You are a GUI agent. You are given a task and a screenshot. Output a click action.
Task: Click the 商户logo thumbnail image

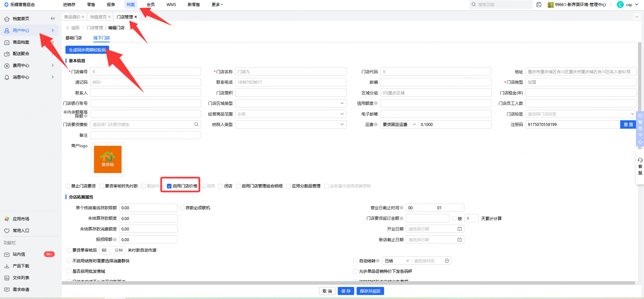point(108,159)
